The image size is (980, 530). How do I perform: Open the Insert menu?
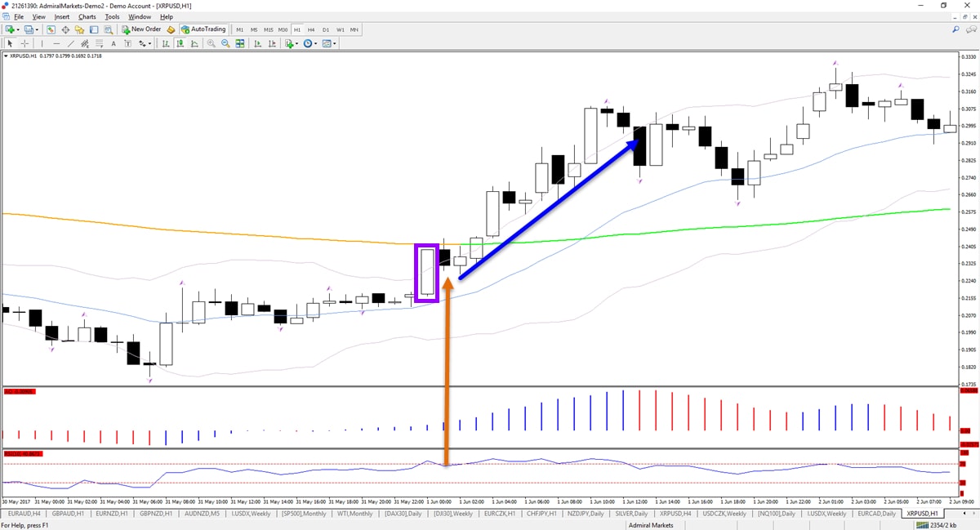point(62,16)
